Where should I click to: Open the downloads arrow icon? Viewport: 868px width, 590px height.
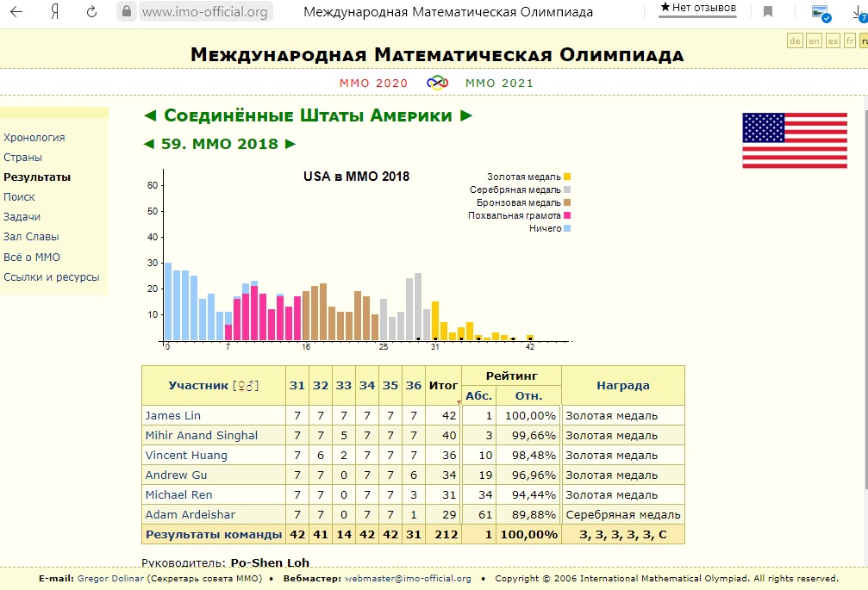tap(860, 13)
